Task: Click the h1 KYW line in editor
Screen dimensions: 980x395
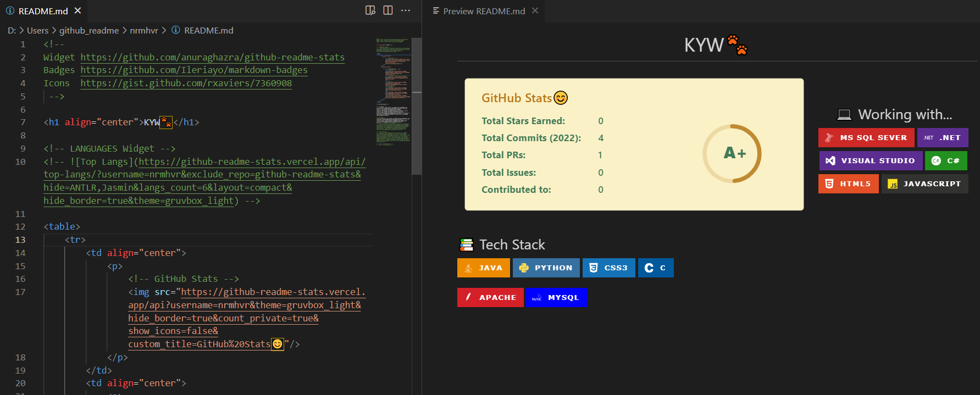Action: (121, 122)
